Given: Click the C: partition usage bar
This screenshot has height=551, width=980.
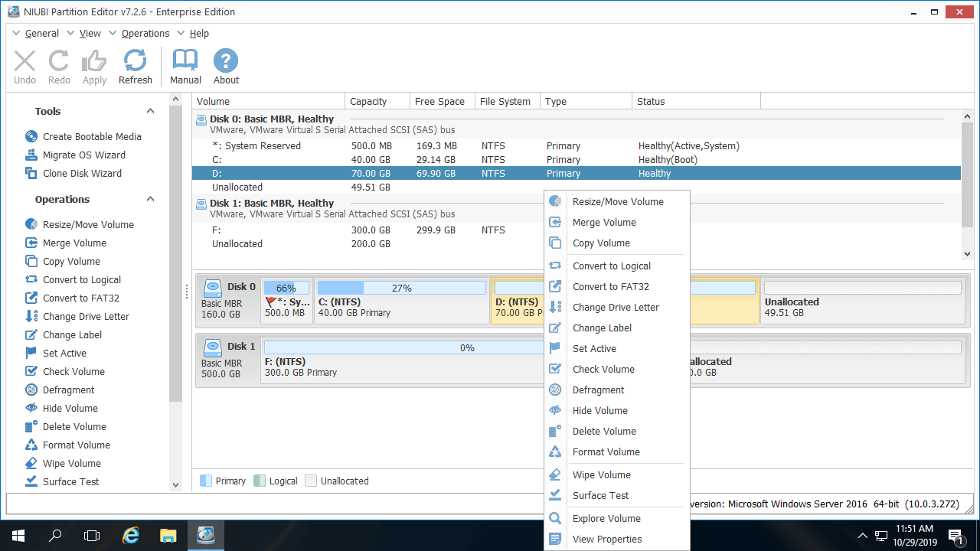Looking at the screenshot, I should point(401,288).
